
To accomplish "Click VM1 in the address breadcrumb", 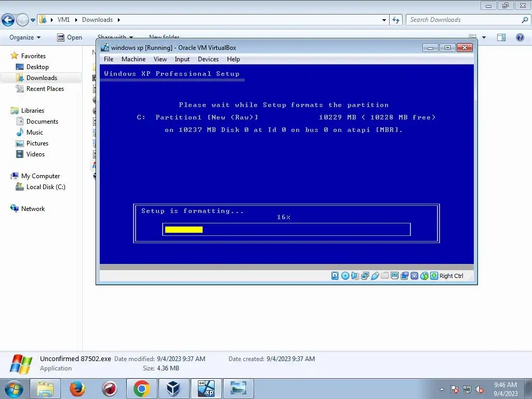I will tap(63, 20).
